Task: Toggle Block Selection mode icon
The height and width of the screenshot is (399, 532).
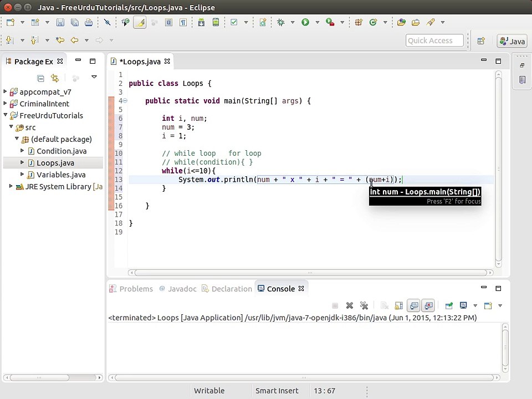Action: pyautogui.click(x=168, y=22)
